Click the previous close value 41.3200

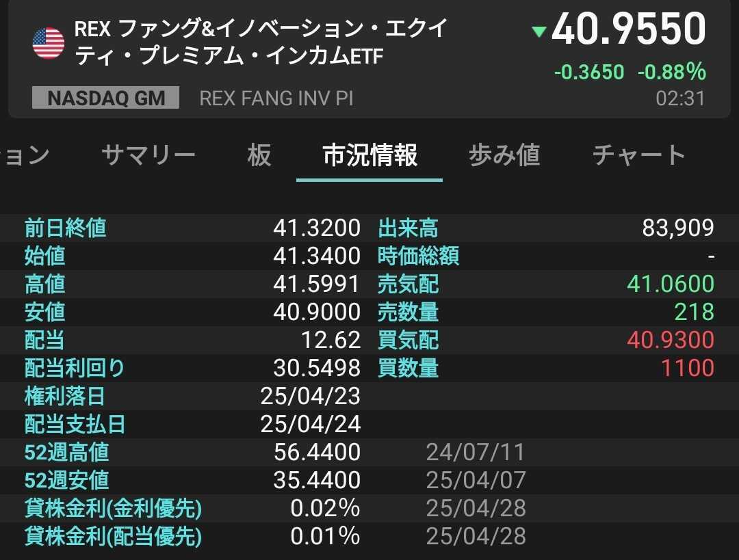click(317, 228)
